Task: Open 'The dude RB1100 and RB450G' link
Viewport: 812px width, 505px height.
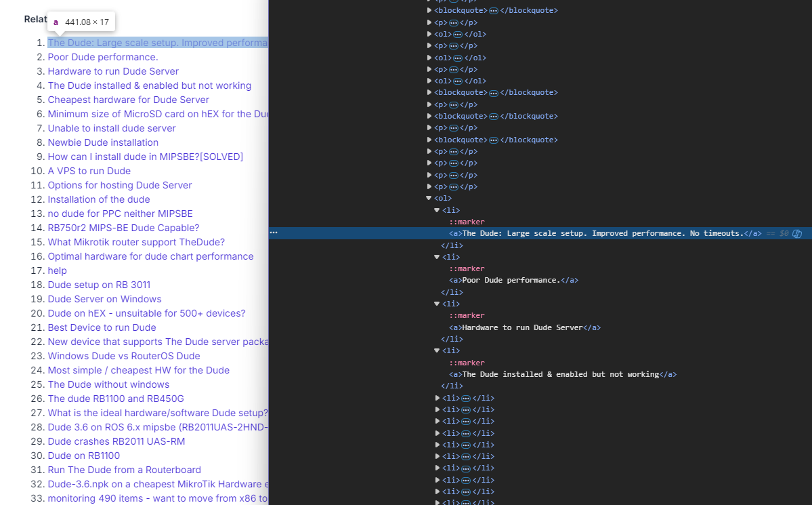Action: click(116, 399)
